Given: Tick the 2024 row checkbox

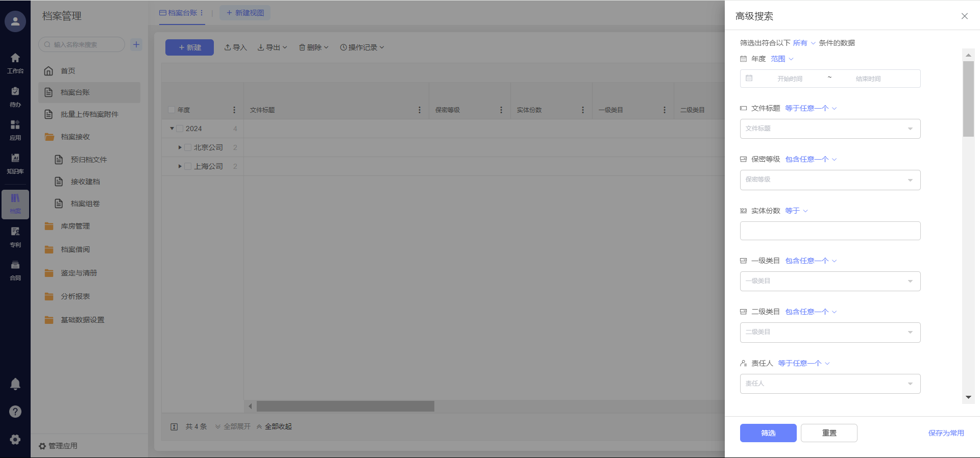Looking at the screenshot, I should tap(180, 129).
